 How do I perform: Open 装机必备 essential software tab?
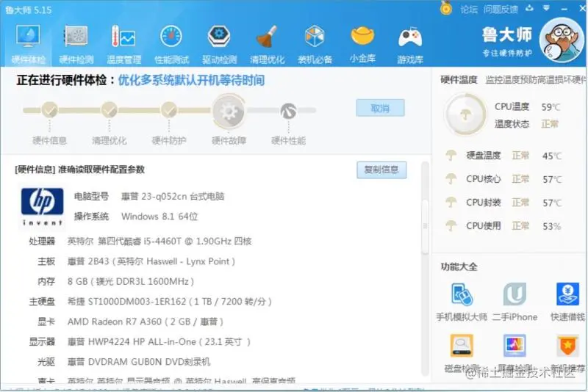coord(315,45)
